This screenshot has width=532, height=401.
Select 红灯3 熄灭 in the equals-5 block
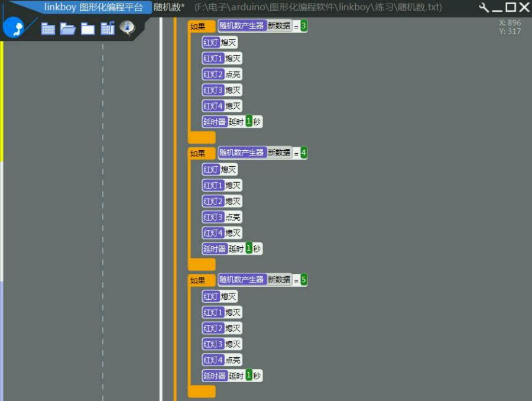pos(222,344)
